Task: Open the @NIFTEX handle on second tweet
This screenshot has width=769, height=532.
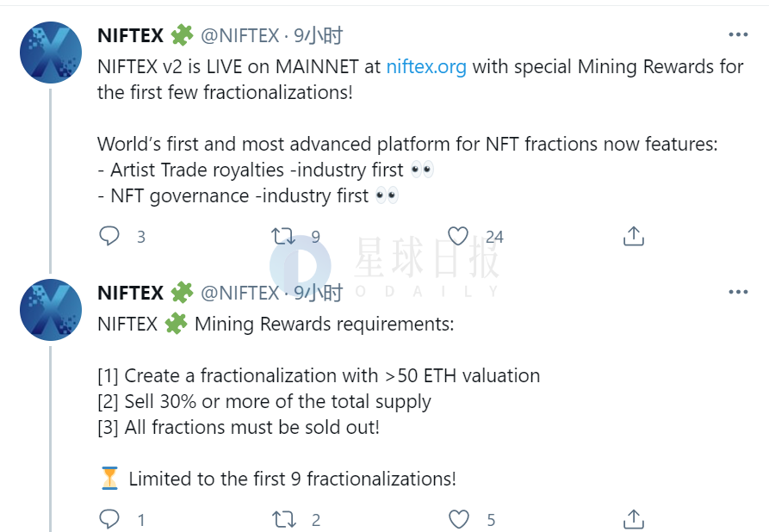Action: point(239,293)
